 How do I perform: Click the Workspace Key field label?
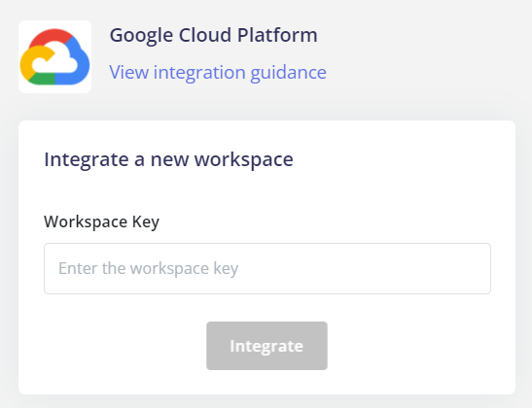coord(101,221)
